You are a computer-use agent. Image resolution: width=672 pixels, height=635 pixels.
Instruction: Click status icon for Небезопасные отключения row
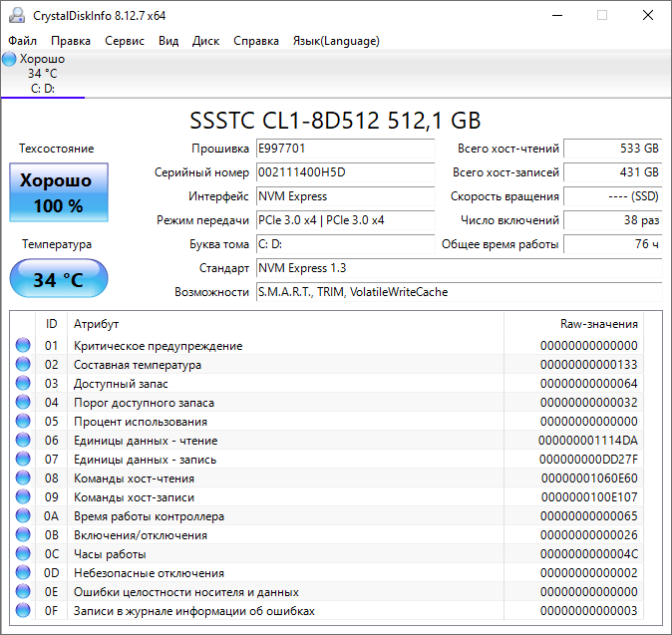tap(23, 573)
